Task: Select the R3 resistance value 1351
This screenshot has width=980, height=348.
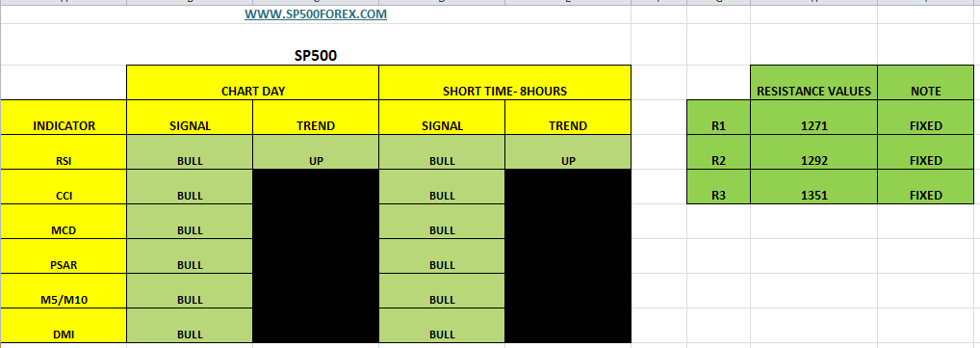Action: click(x=813, y=187)
